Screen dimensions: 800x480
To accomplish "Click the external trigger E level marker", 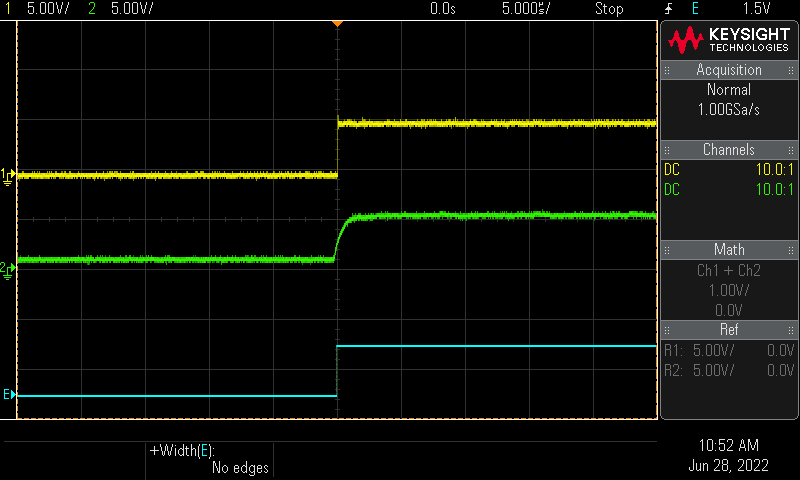I will click(x=9, y=394).
